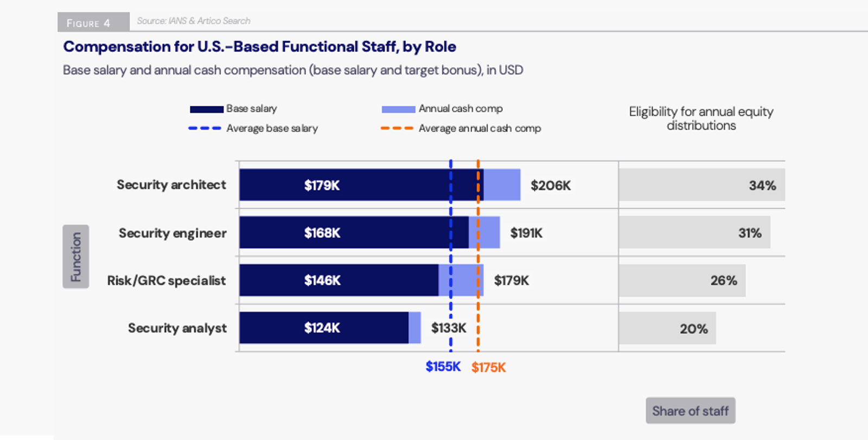The height and width of the screenshot is (440, 868).
Task: Click the chart title Compensation for U.S.-Based Functional Staff
Action: point(259,47)
